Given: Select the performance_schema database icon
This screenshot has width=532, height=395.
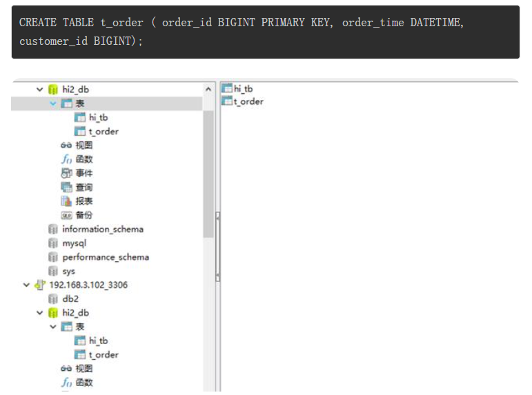Looking at the screenshot, I should (53, 257).
